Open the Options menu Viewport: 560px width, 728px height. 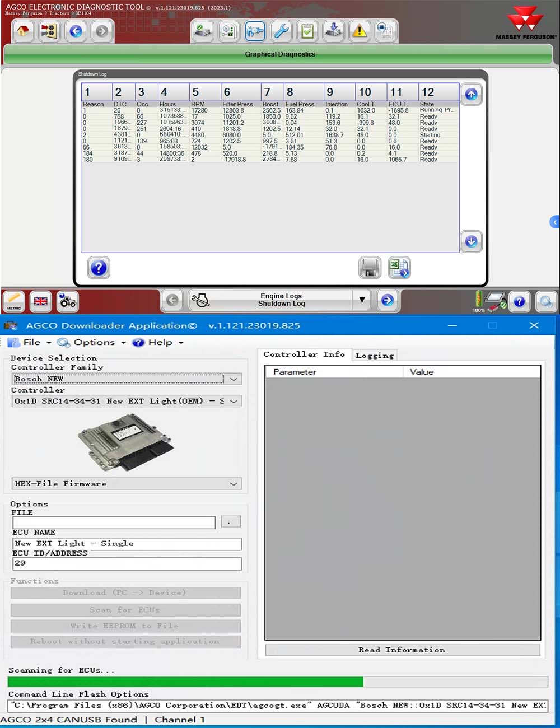tap(94, 343)
